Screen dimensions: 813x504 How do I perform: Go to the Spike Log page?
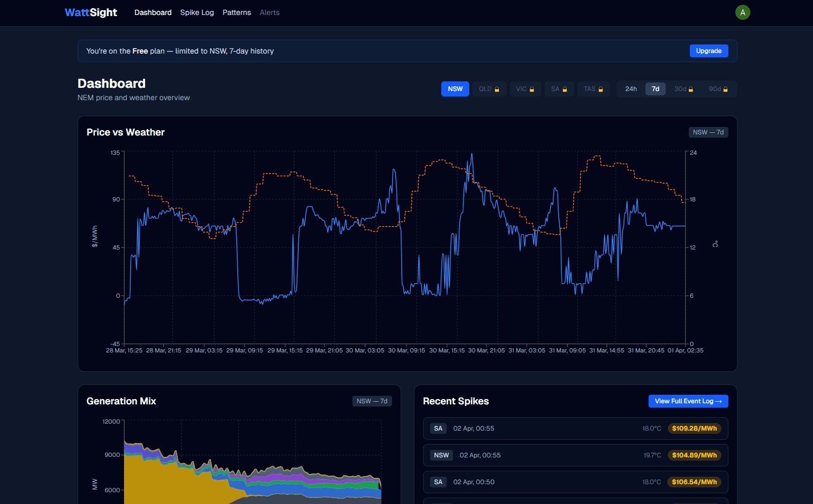[197, 12]
